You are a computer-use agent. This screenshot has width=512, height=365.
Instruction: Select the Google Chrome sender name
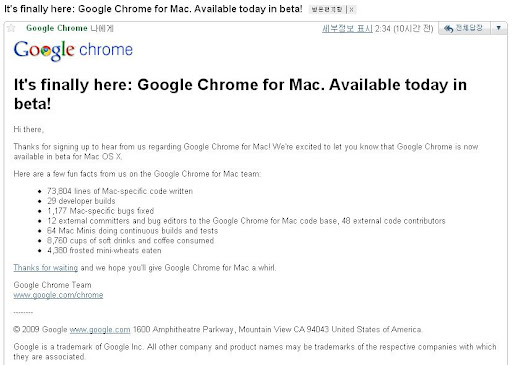57,28
